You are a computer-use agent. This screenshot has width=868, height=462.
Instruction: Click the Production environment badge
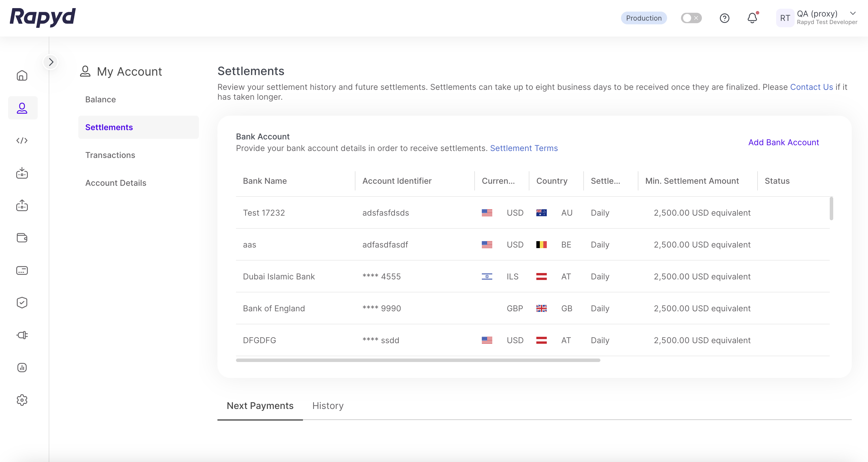click(644, 18)
